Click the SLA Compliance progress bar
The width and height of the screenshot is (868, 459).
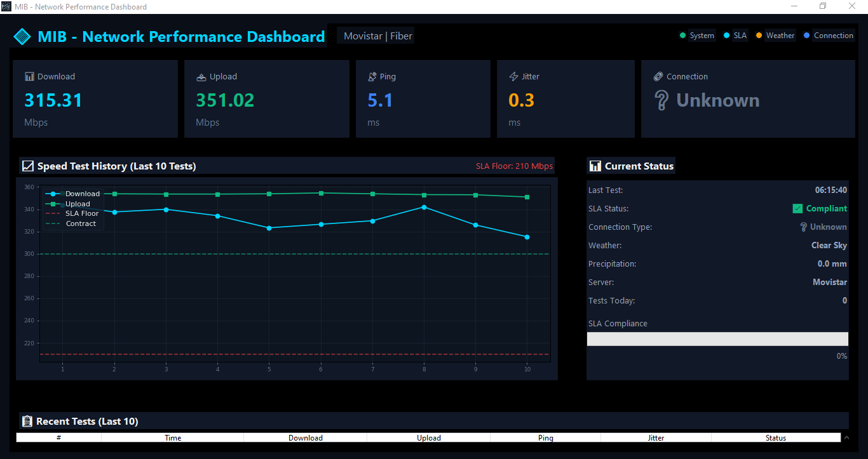(717, 339)
